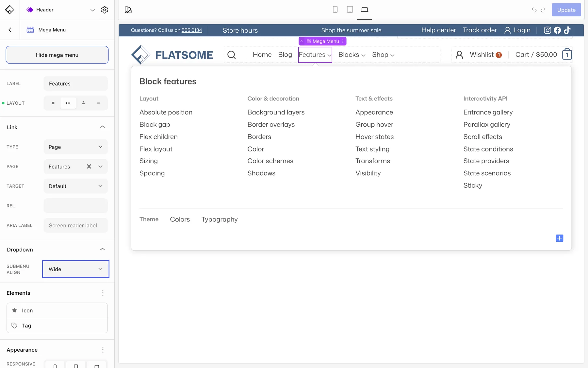Screen dimensions: 588x368
Task: Choose the two-dot horizontal layout option
Action: (68, 103)
